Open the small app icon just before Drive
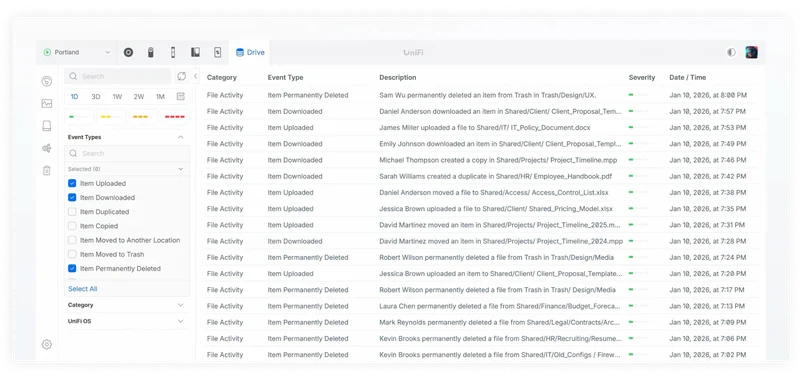Viewport: 800px width, 373px height. (217, 52)
